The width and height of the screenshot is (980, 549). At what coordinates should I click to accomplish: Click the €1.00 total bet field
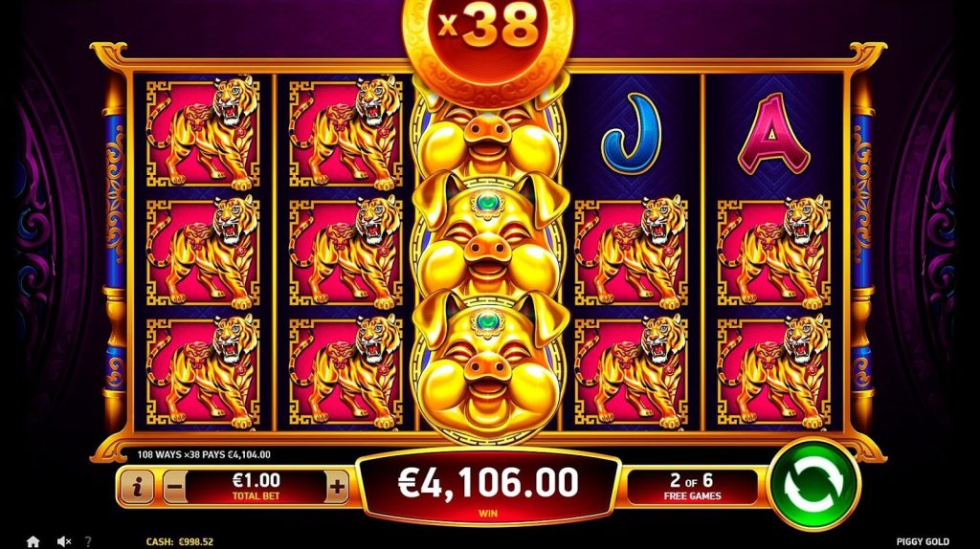click(256, 487)
